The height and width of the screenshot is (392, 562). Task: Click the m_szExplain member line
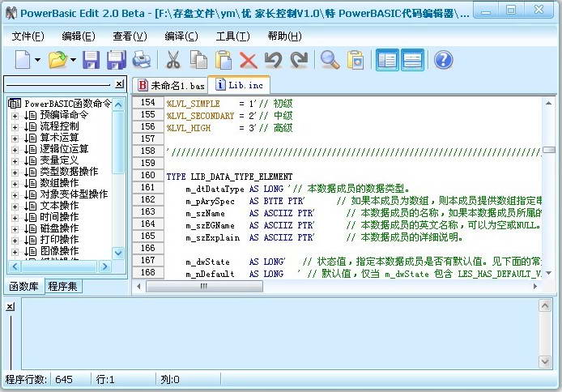[325, 237]
